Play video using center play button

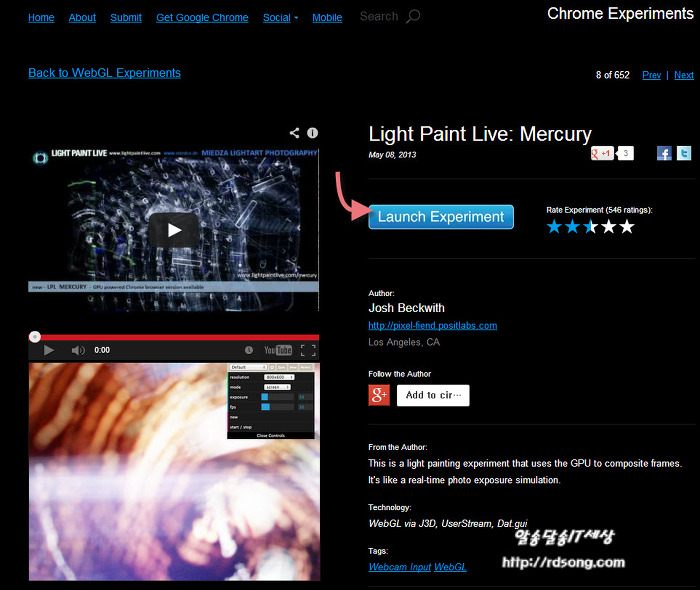pyautogui.click(x=174, y=230)
